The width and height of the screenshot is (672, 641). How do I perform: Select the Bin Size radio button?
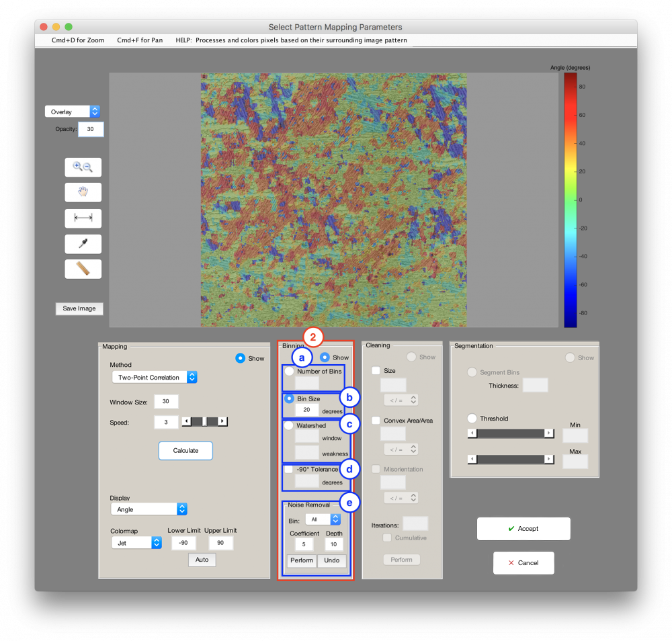pyautogui.click(x=289, y=398)
